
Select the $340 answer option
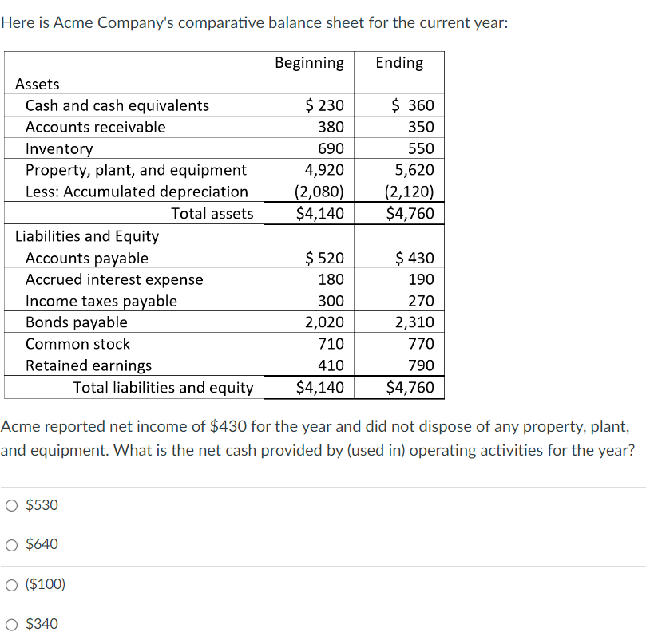click(x=11, y=624)
